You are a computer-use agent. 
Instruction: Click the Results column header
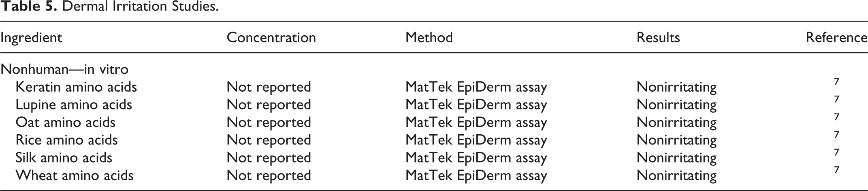coord(658,37)
